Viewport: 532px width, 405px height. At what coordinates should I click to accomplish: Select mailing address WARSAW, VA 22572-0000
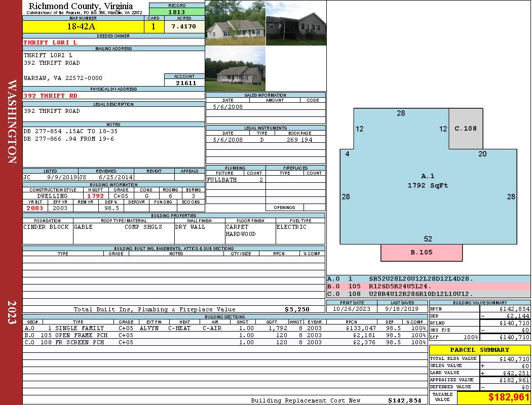63,78
